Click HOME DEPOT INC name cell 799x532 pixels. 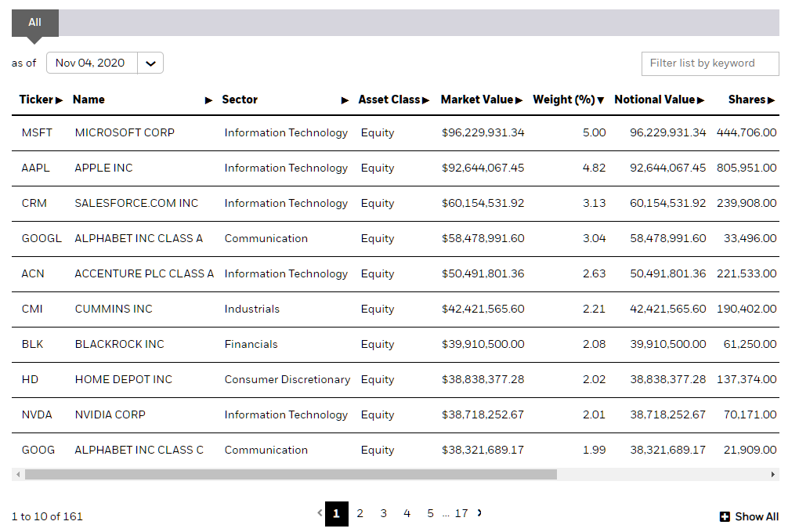123,379
